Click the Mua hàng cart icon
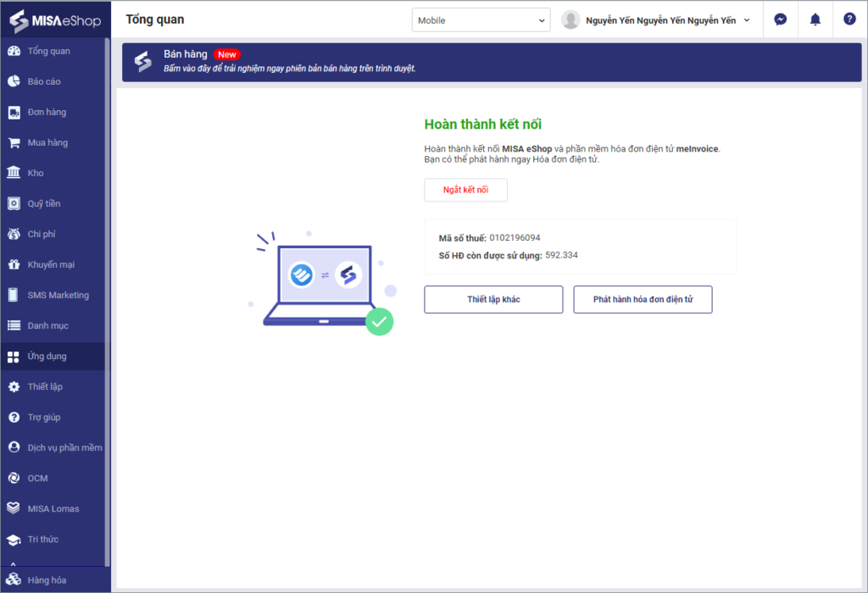The height and width of the screenshot is (593, 868). tap(14, 142)
